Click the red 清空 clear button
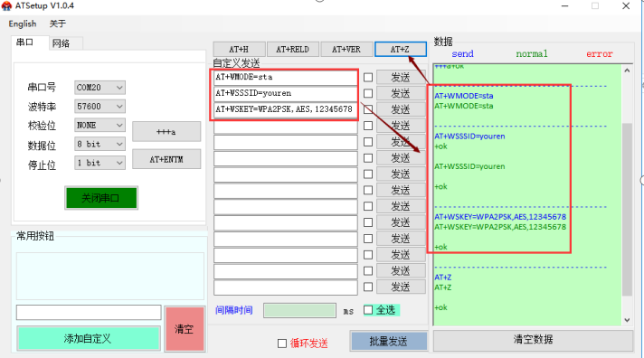 coord(184,329)
